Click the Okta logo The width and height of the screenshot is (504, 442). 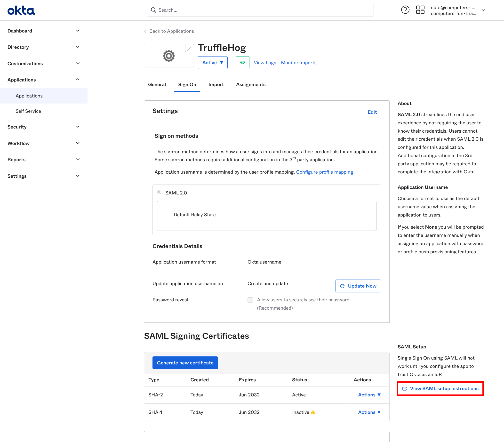pyautogui.click(x=21, y=10)
